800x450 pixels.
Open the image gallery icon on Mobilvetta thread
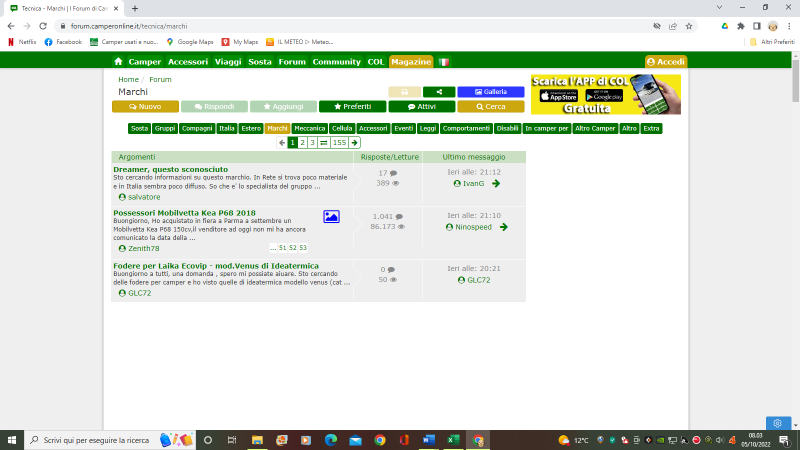(x=331, y=216)
